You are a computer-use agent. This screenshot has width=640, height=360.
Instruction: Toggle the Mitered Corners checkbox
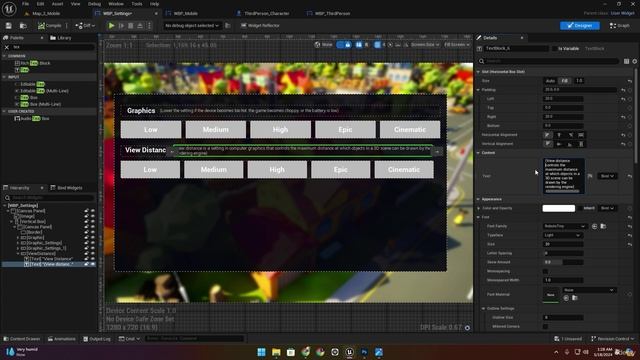click(546, 327)
